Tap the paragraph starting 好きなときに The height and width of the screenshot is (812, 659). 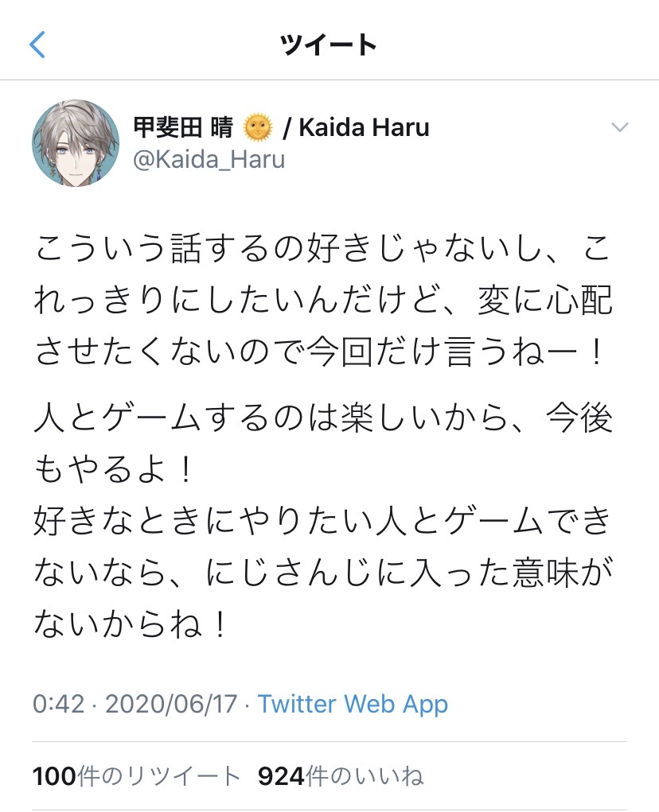pyautogui.click(x=324, y=573)
